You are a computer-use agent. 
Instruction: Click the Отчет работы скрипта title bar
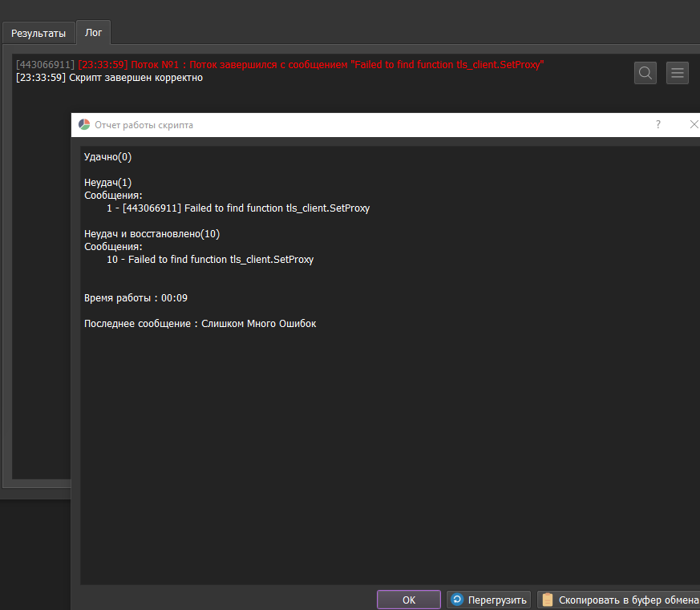[x=361, y=125]
